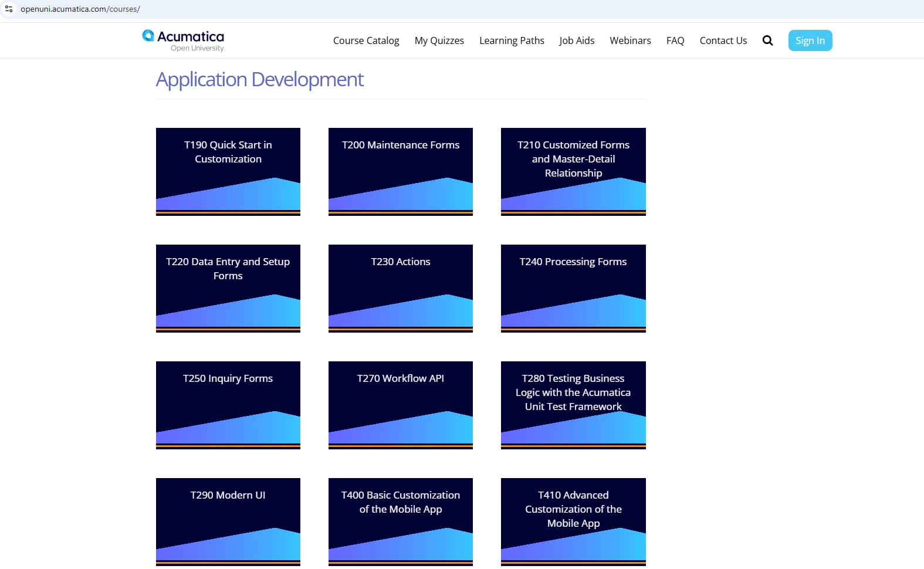The height and width of the screenshot is (569, 924).
Task: Select the T240 Processing Forms course
Action: tap(573, 289)
